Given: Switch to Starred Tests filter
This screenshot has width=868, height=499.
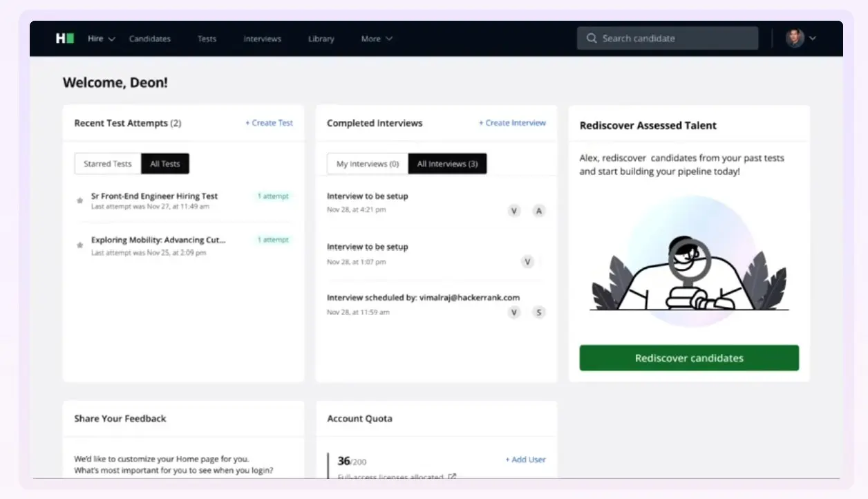Looking at the screenshot, I should coord(107,164).
